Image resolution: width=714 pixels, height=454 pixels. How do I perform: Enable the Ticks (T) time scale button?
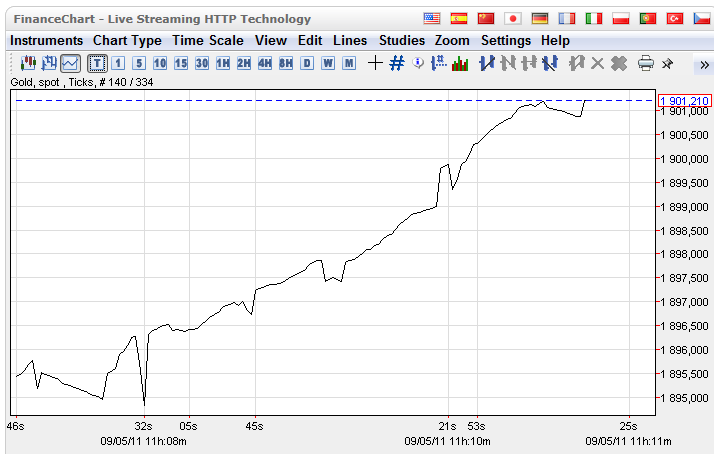coord(97,63)
